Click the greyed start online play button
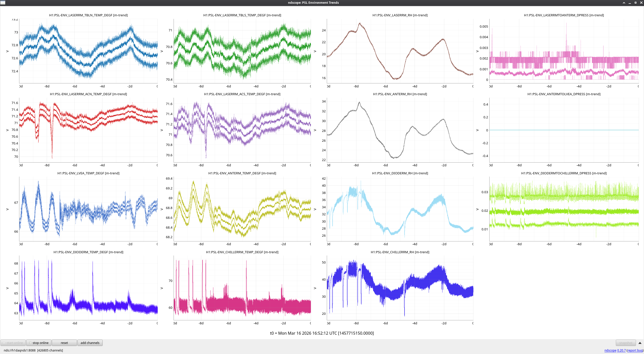644x354 pixels. coord(13,343)
